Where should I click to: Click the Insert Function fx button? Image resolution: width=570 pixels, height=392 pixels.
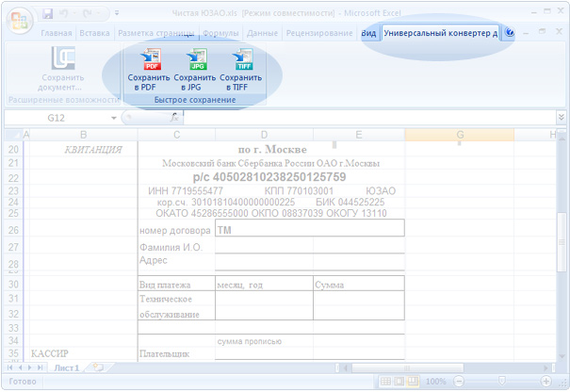pos(174,118)
